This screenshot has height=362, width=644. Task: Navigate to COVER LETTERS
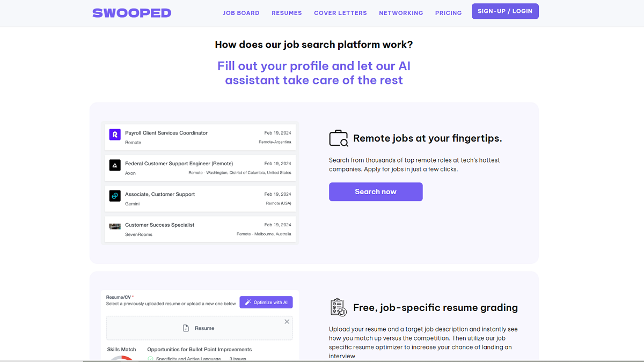[x=340, y=13]
